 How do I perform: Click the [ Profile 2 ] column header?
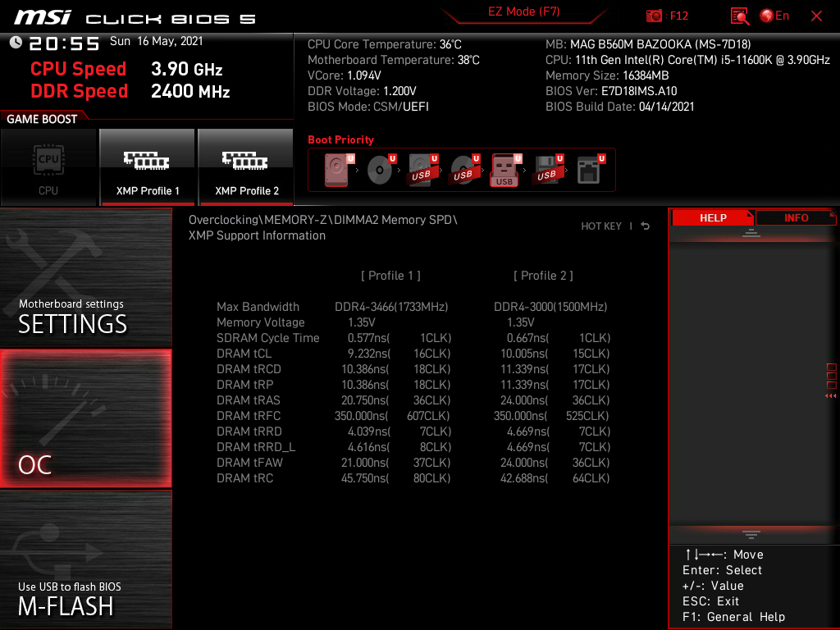(x=543, y=276)
